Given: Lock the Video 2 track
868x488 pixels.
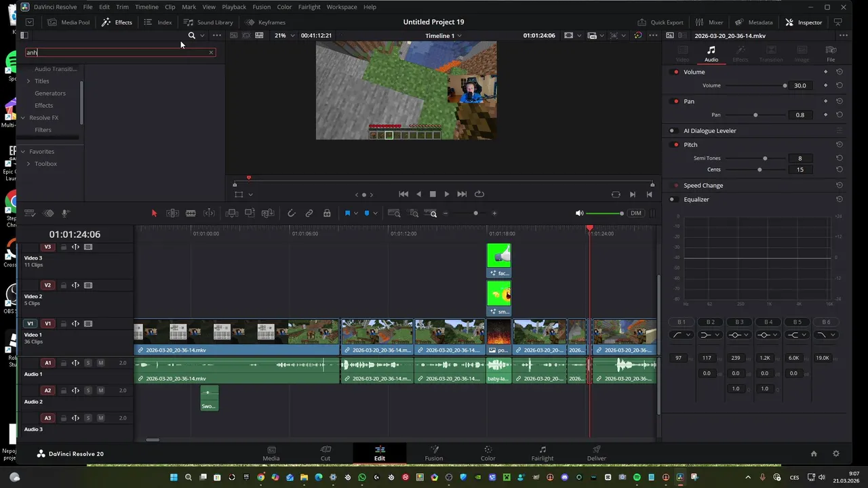Looking at the screenshot, I should tap(64, 286).
